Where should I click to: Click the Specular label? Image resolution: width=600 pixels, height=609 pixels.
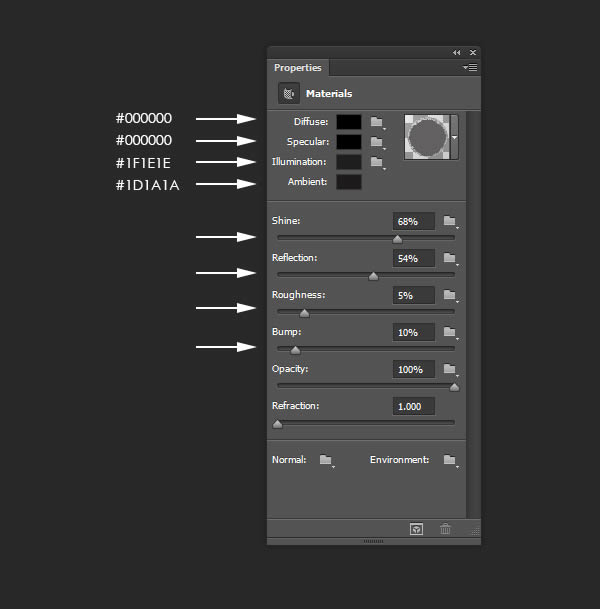pyautogui.click(x=308, y=142)
